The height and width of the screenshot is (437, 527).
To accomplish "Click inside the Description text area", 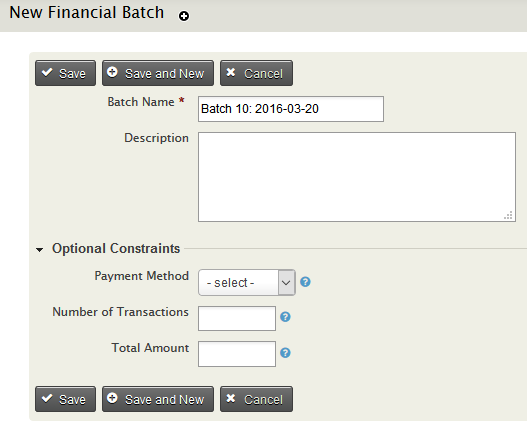I will (x=357, y=177).
